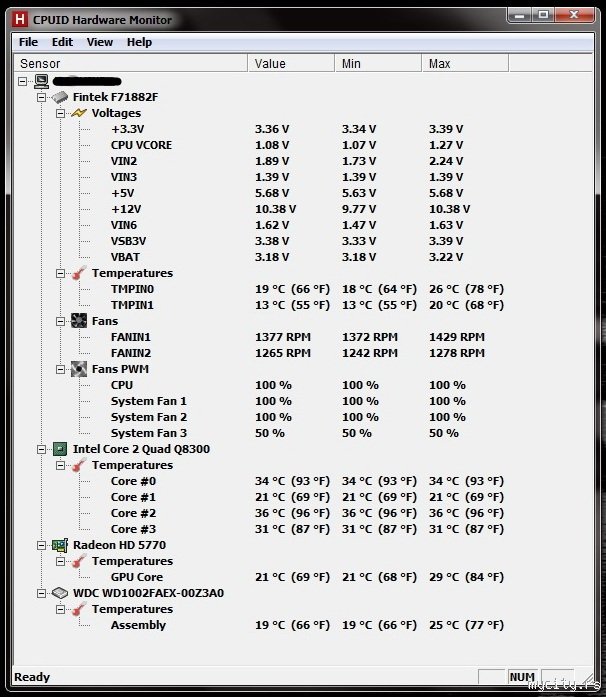Image resolution: width=606 pixels, height=697 pixels.
Task: Click the Fans icon
Action: coord(79,321)
